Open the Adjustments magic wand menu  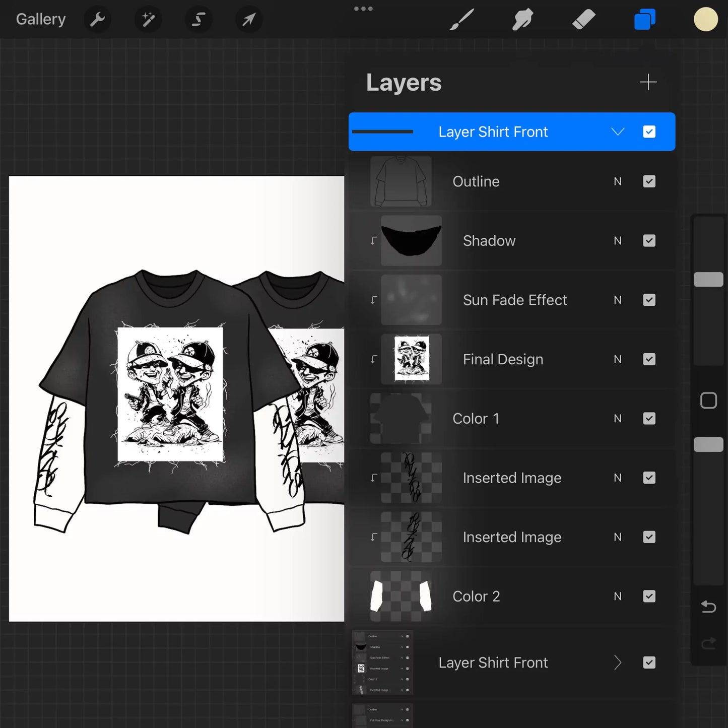(x=148, y=19)
